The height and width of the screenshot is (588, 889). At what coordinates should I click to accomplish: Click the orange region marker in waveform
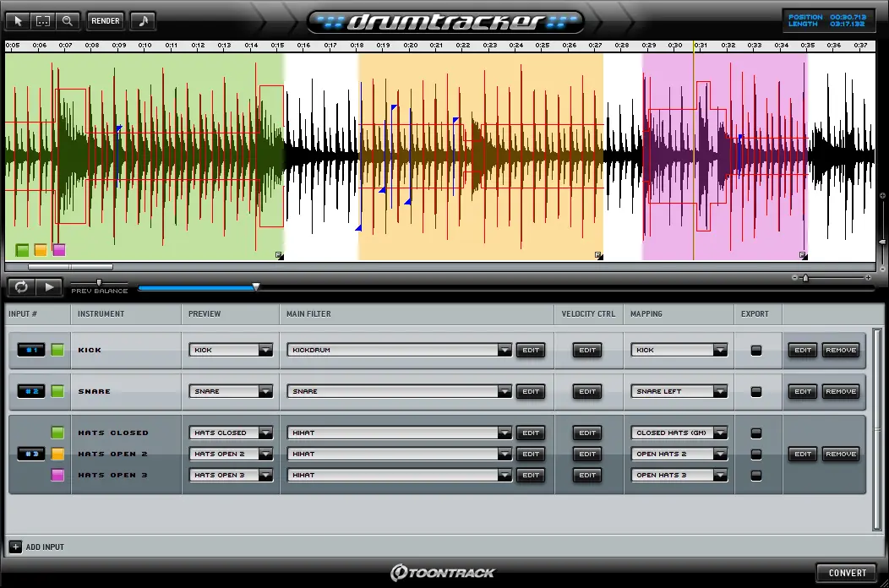41,250
